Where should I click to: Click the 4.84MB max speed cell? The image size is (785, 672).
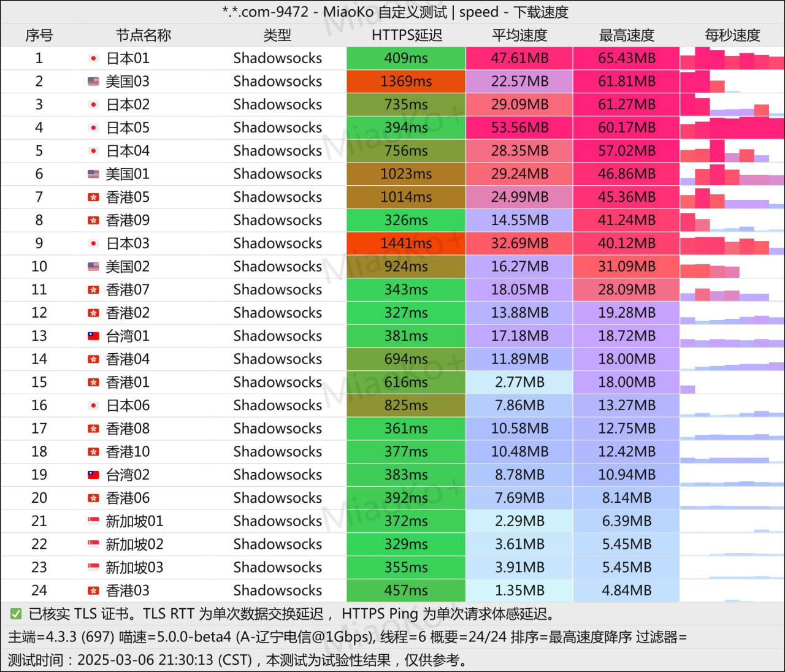627,590
